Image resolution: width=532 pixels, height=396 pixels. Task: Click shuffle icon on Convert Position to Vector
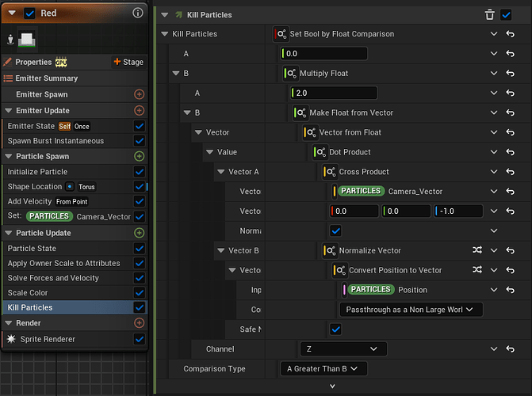click(x=477, y=270)
